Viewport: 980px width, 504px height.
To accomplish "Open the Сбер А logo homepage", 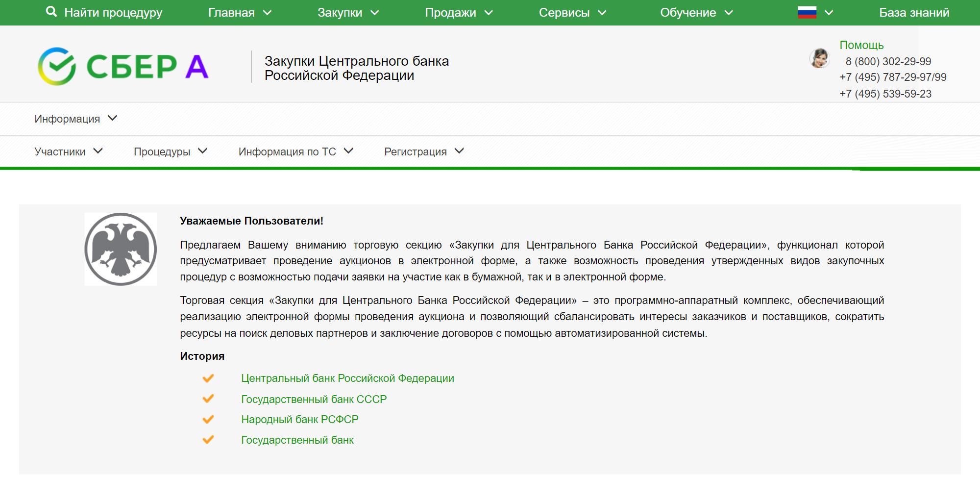I will click(x=123, y=66).
